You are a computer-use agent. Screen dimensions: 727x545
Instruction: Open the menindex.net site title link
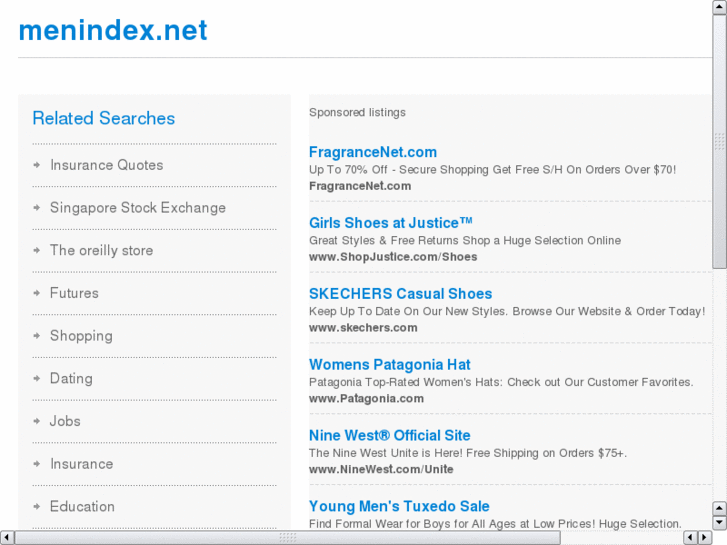113,30
